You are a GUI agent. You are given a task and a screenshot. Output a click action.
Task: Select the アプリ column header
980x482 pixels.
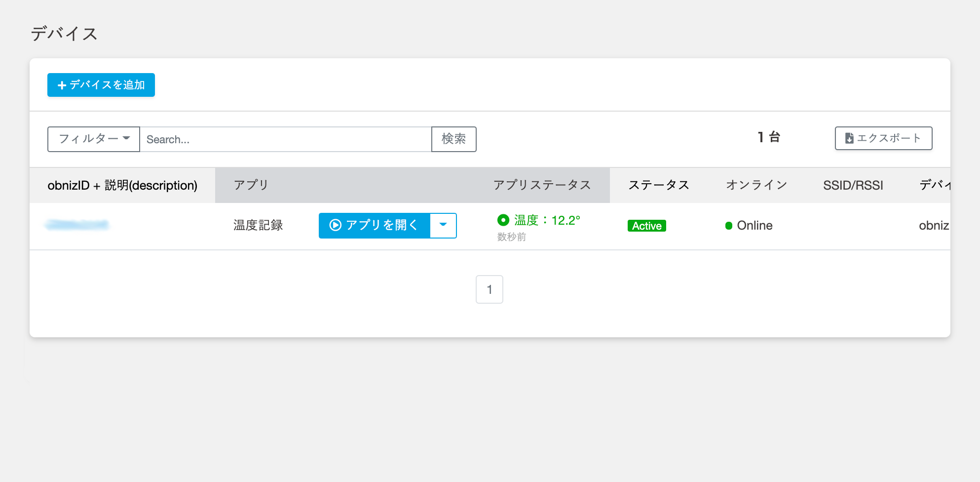250,185
